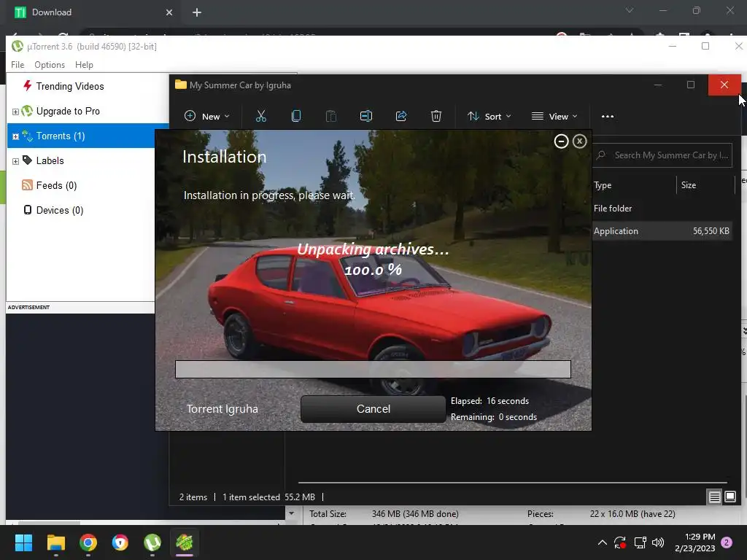Select Devices (0) in µTorrent sidebar
This screenshot has height=560, width=747.
point(59,210)
